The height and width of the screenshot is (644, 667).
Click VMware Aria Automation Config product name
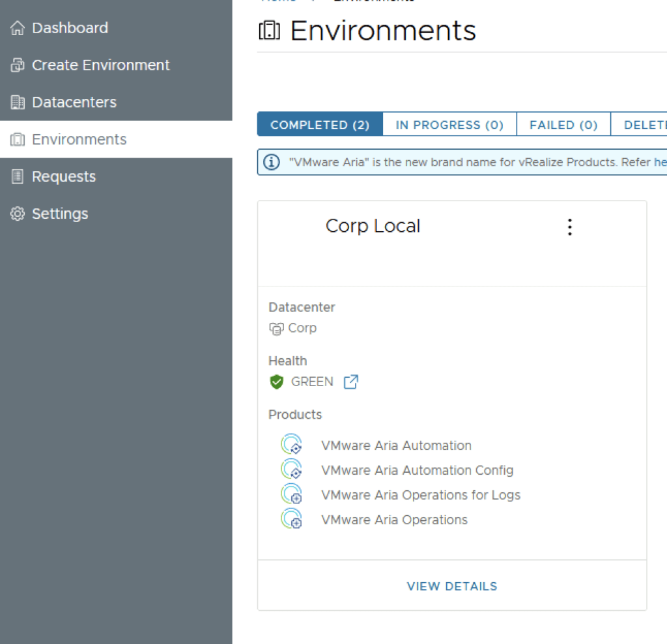click(x=418, y=470)
